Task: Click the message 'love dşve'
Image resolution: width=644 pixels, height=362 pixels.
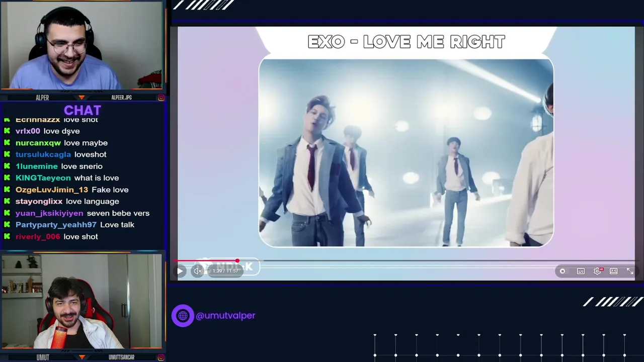Action: coord(61,131)
